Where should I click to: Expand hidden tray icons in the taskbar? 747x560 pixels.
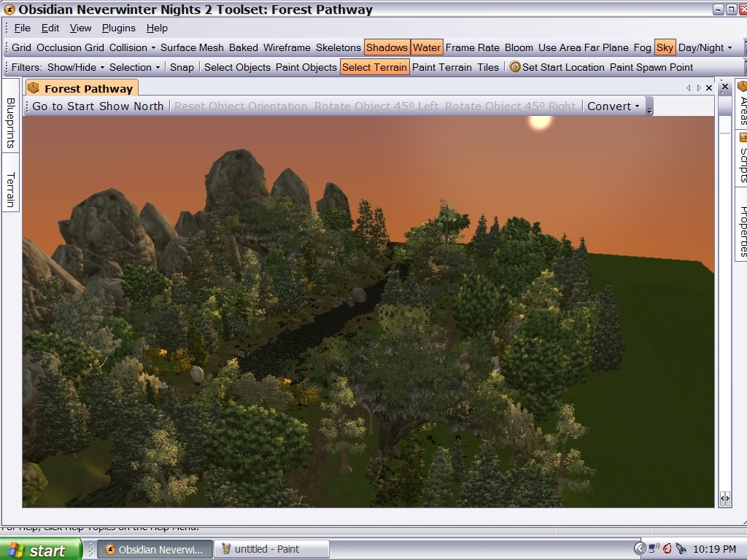(x=640, y=548)
